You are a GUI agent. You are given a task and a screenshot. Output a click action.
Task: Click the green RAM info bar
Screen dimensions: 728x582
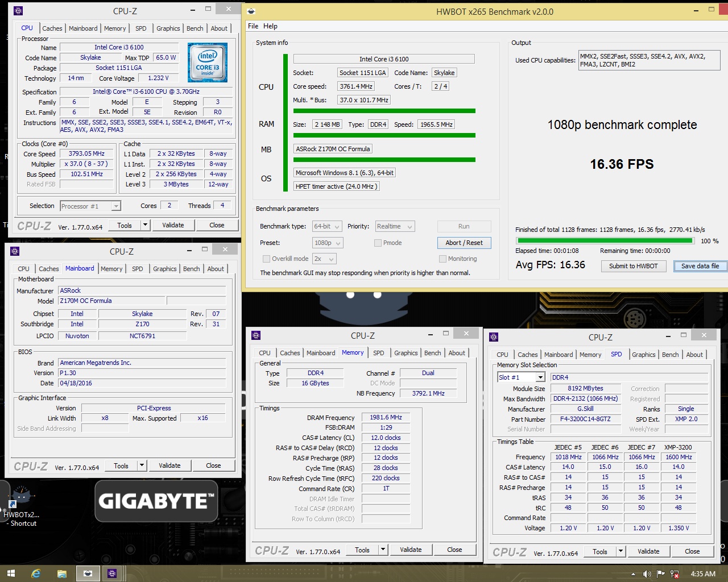click(x=384, y=135)
